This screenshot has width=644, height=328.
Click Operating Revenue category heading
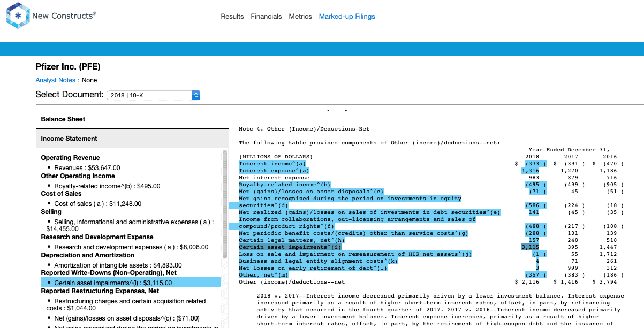point(70,158)
